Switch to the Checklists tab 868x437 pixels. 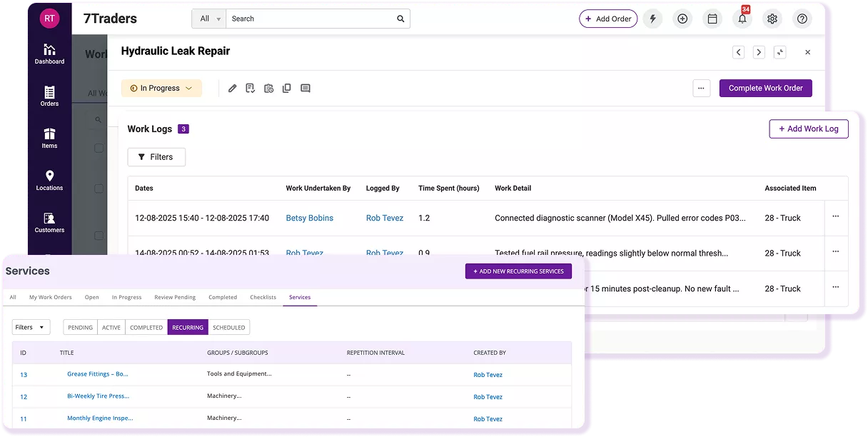click(x=263, y=297)
